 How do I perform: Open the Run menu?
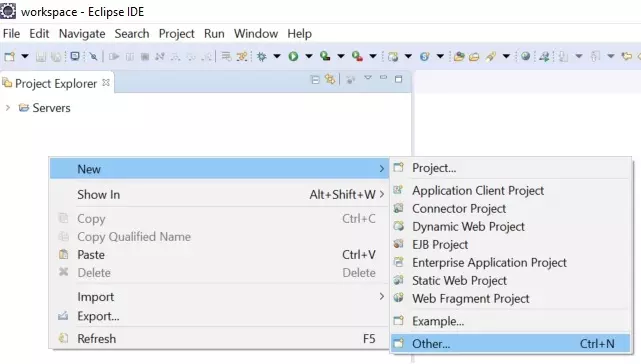(214, 34)
